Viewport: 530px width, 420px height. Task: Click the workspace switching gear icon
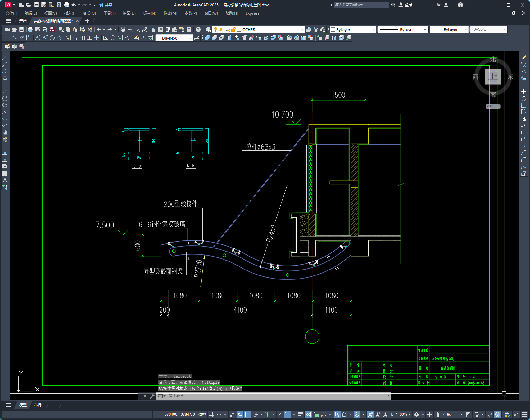coord(417,414)
